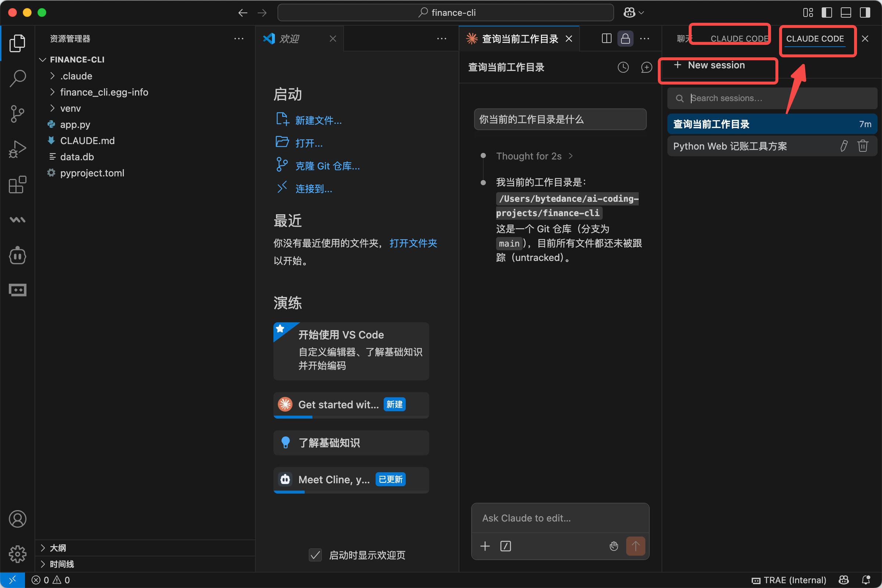
Task: Switch to the active CLAUDE CODE panel tab
Action: coord(814,39)
